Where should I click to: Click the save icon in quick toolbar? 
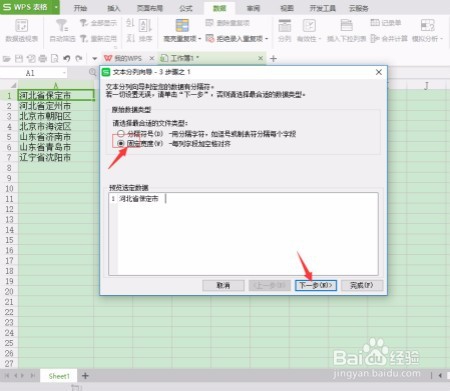pyautogui.click(x=19, y=59)
